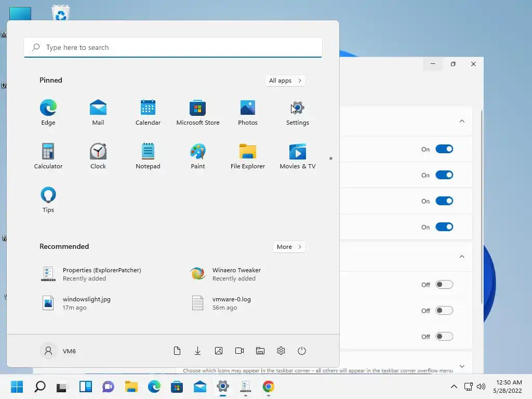Turn off the topmost On toggle in Settings

(444, 149)
